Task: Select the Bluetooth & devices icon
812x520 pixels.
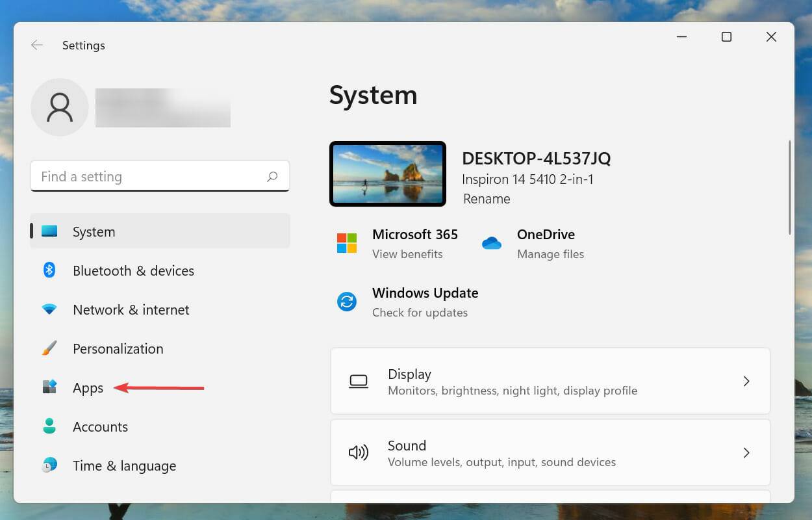Action: coord(49,270)
